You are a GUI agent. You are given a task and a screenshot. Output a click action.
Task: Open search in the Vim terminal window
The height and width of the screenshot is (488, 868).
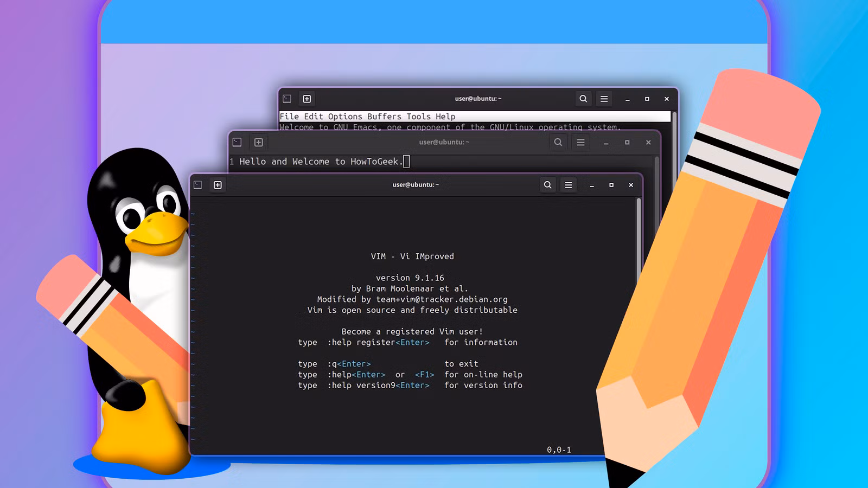pyautogui.click(x=547, y=185)
